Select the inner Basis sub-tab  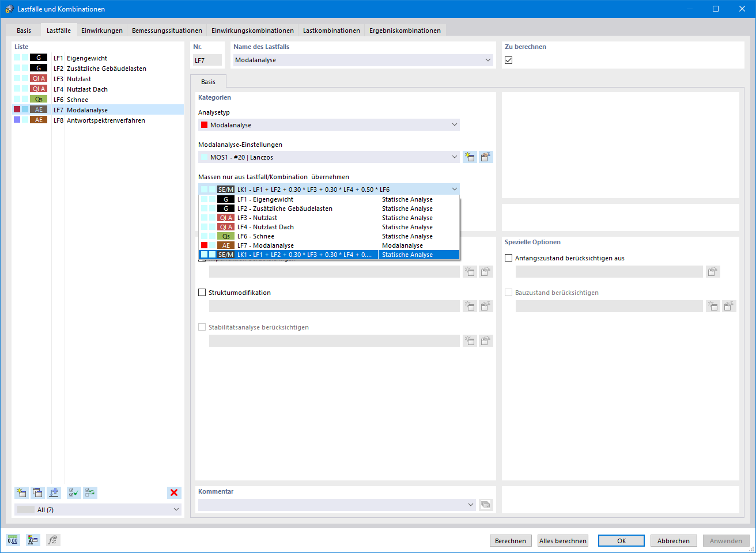(208, 82)
